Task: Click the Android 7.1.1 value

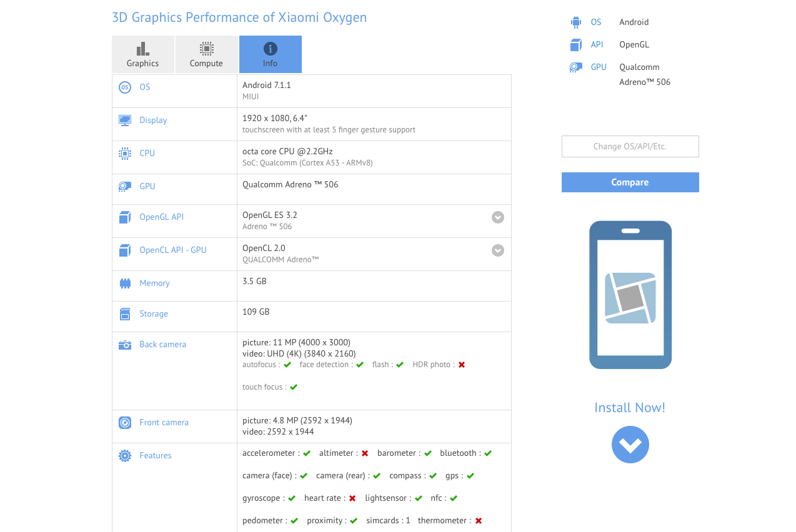Action: (x=267, y=86)
